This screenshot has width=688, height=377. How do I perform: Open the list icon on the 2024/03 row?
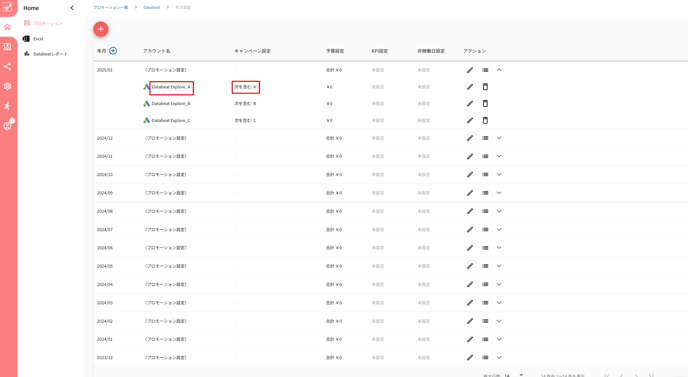pos(485,303)
